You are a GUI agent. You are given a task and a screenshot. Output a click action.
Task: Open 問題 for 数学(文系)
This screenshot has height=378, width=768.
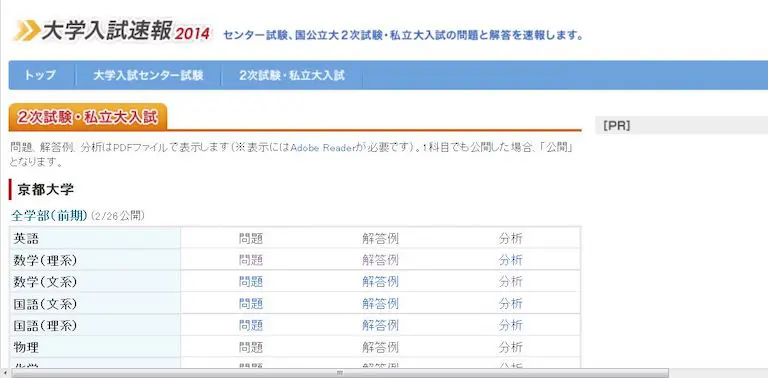pos(251,282)
